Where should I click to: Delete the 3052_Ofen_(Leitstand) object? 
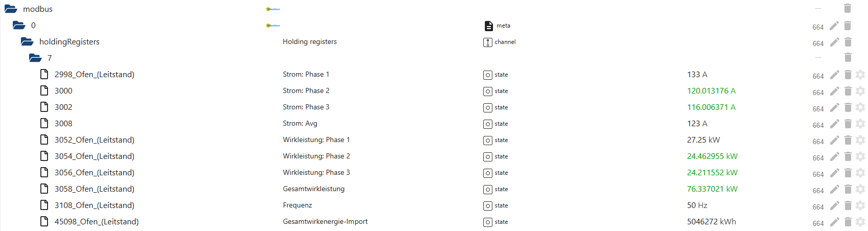point(848,140)
